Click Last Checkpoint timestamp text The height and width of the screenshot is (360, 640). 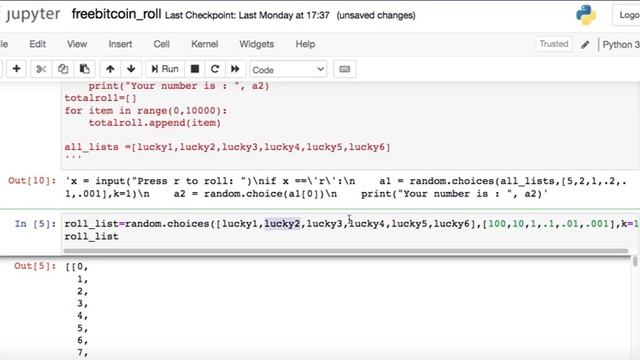pos(247,16)
